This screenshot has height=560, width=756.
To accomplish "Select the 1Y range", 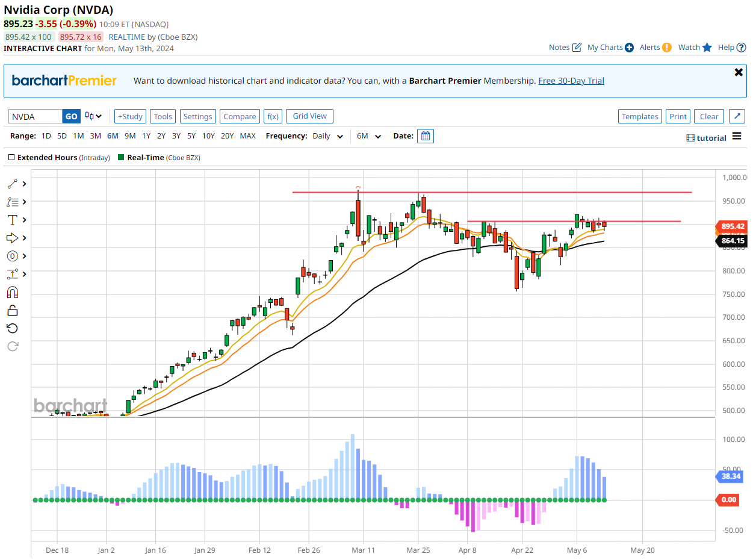I will (146, 136).
